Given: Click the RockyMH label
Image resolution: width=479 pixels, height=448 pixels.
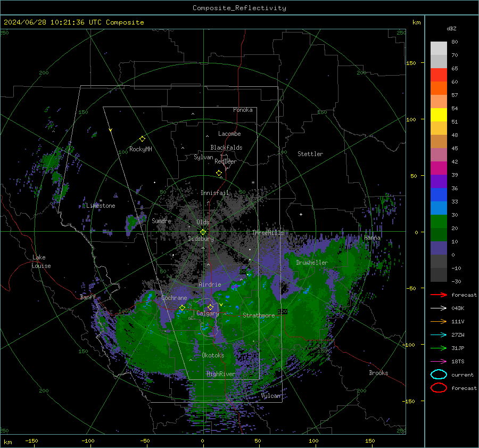Looking at the screenshot, I should 141,149.
